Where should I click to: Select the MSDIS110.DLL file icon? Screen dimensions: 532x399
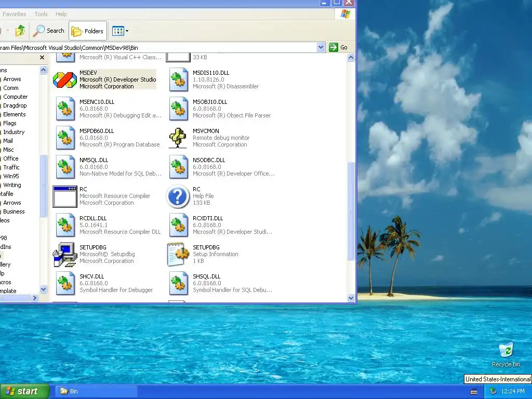[179, 79]
